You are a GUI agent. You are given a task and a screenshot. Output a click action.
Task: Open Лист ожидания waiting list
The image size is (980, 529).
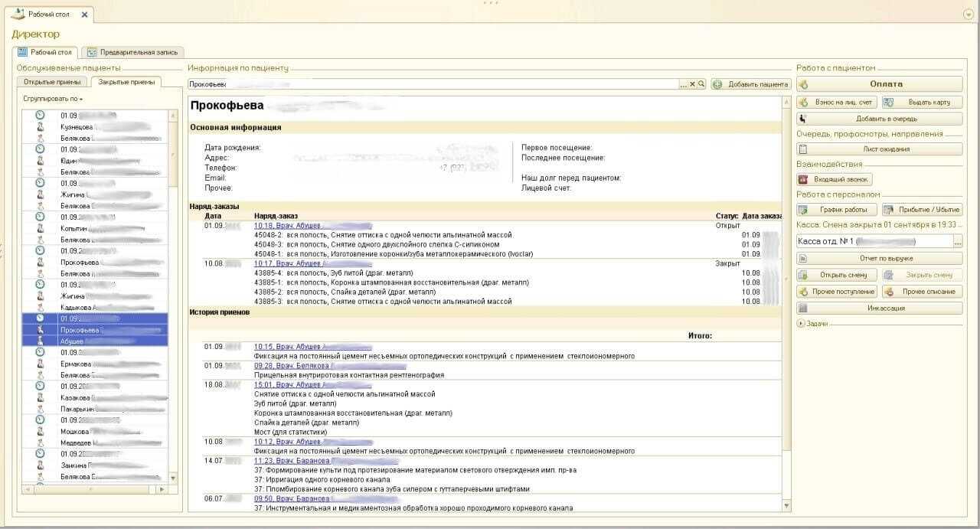(879, 149)
